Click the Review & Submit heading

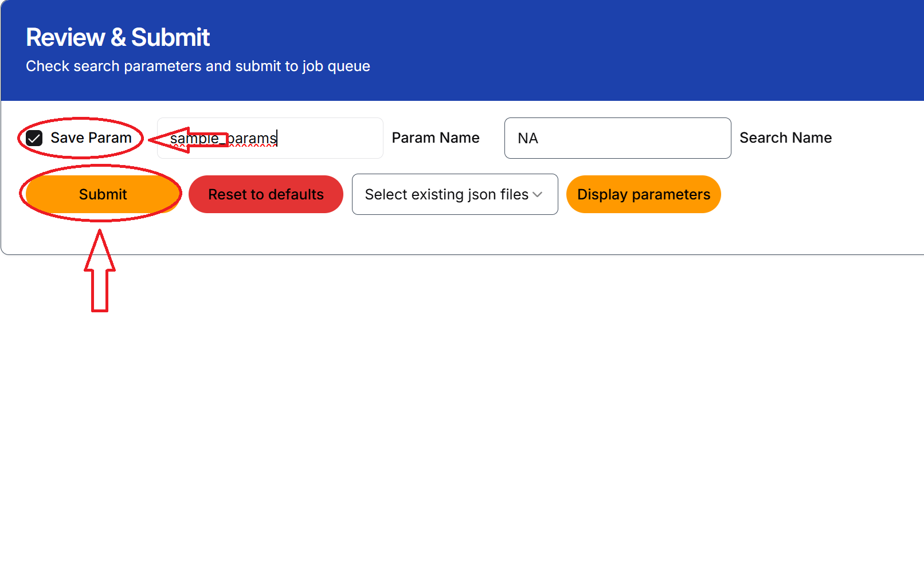(118, 38)
